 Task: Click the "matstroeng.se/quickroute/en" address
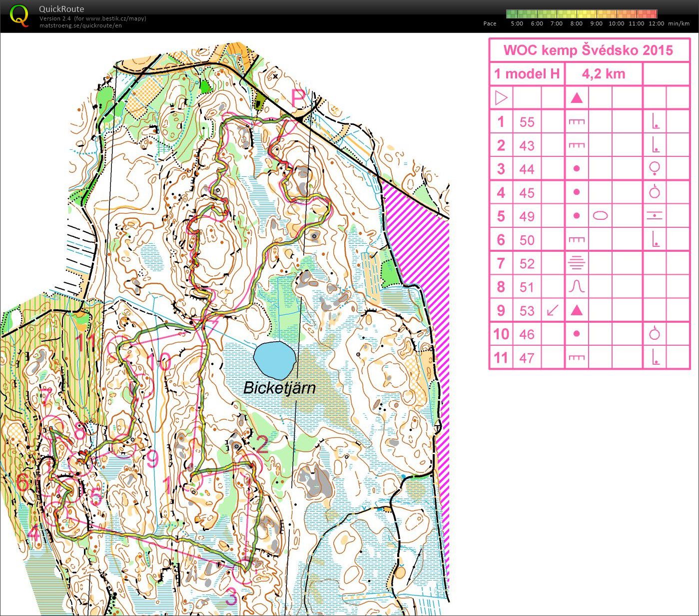[x=80, y=25]
